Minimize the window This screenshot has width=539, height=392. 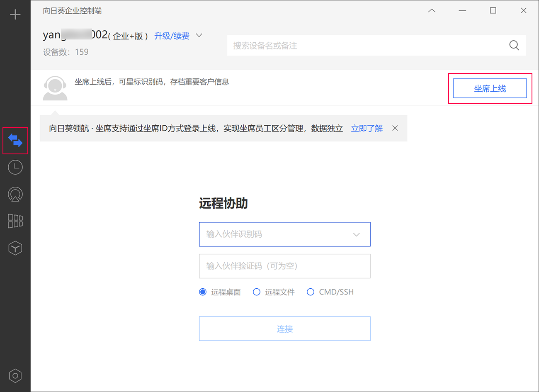click(462, 10)
